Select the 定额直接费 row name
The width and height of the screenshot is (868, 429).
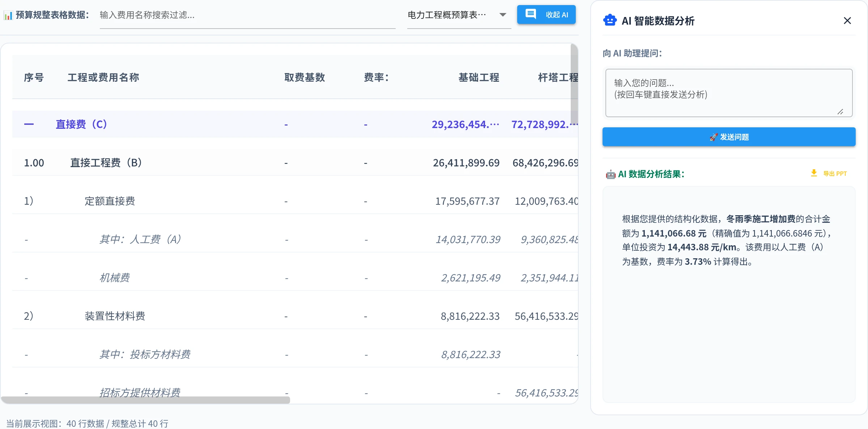[x=110, y=201]
